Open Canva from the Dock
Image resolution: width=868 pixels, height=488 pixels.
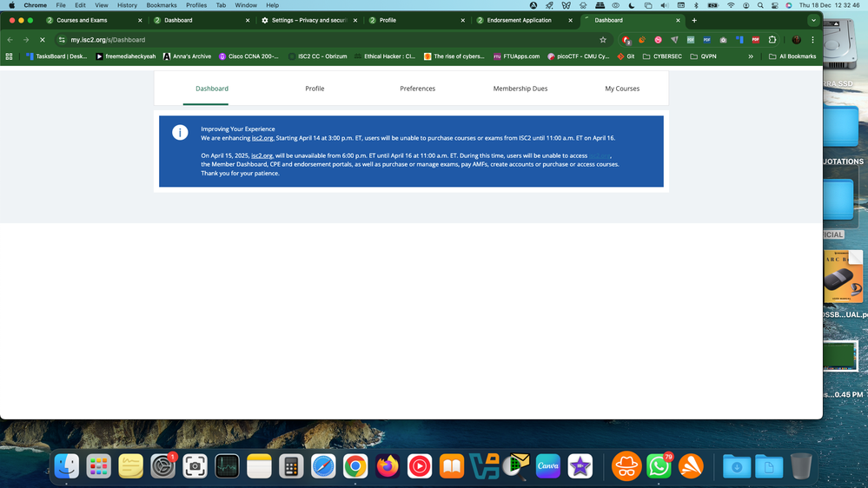pyautogui.click(x=548, y=466)
